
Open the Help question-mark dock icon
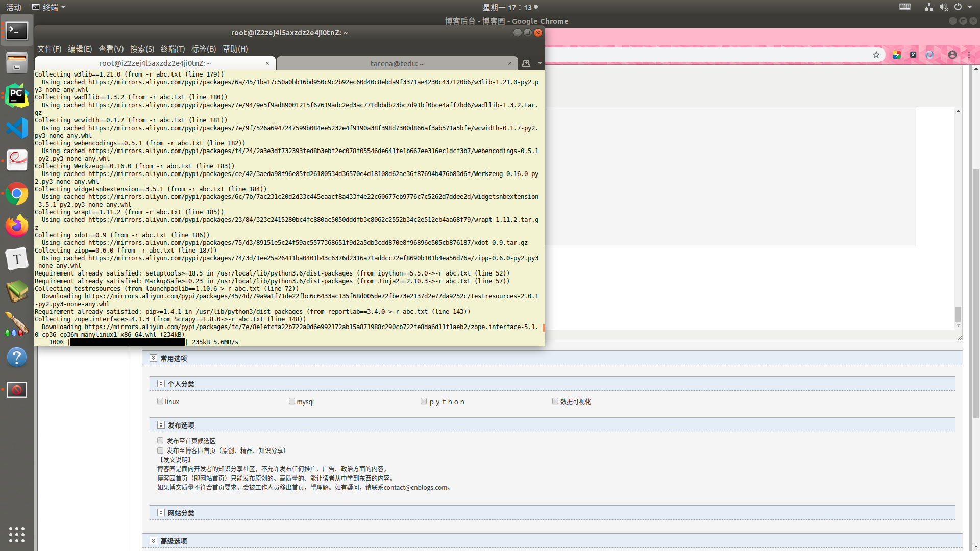coord(17,357)
